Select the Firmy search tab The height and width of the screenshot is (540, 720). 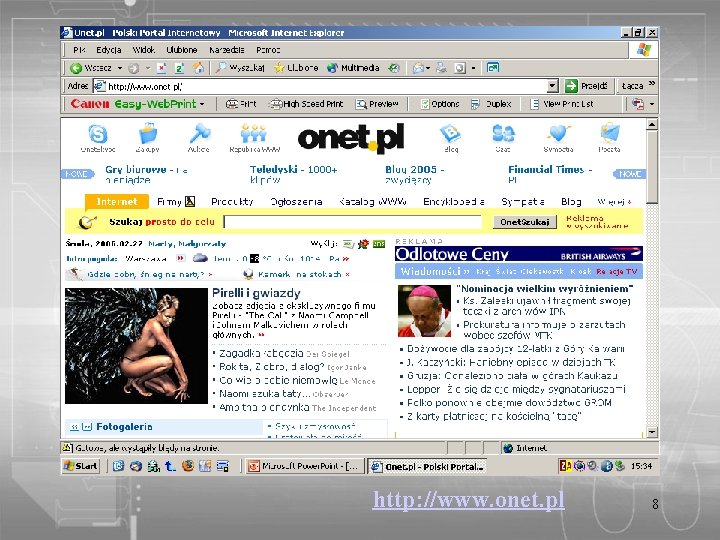point(176,202)
